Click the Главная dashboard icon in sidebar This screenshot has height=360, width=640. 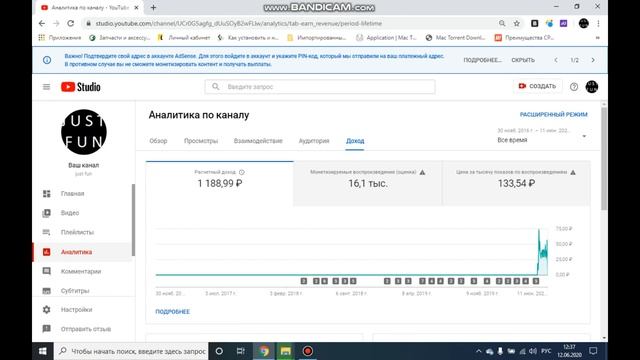[47, 193]
